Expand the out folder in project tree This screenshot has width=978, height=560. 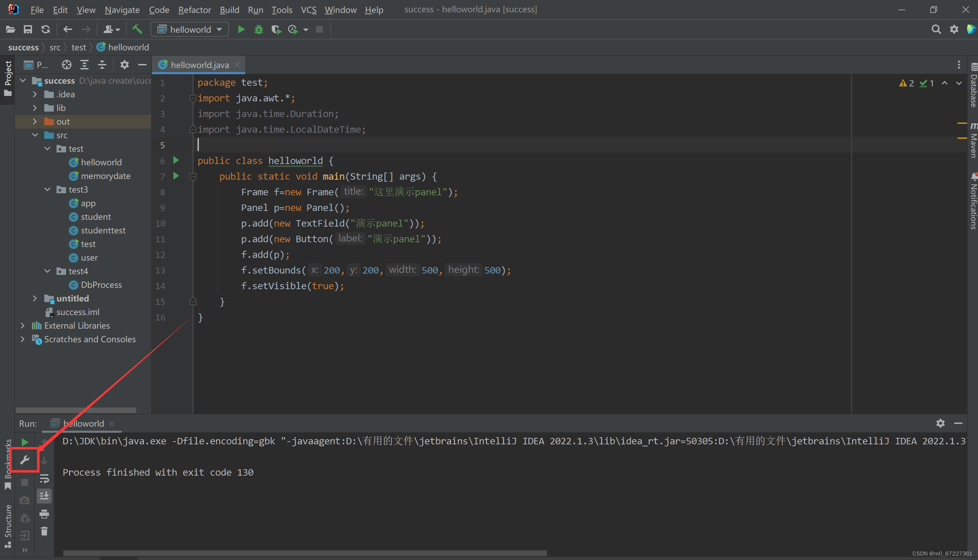pyautogui.click(x=35, y=121)
